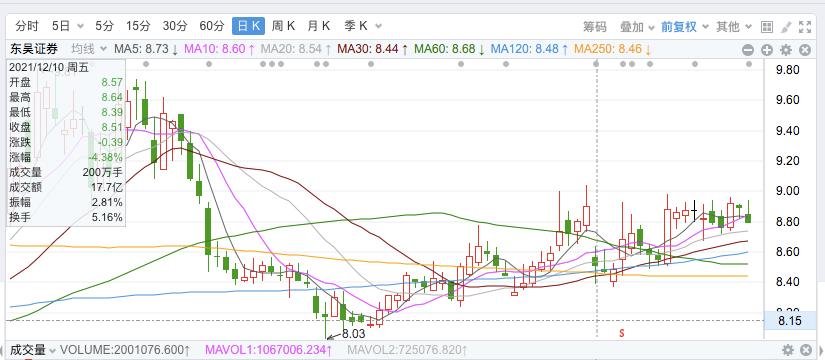Screen dimensions: 825x360
Task: Expand the arrow next to 季K
Action: click(x=378, y=26)
